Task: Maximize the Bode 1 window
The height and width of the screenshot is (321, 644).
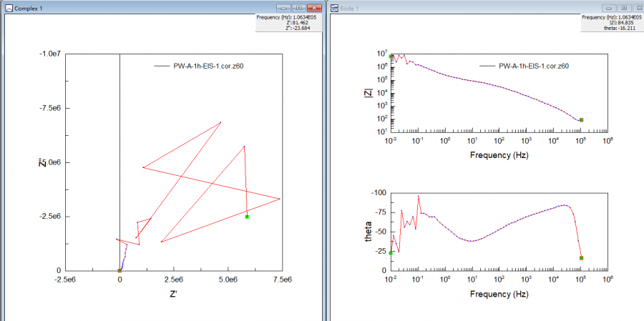Action: coord(623,8)
